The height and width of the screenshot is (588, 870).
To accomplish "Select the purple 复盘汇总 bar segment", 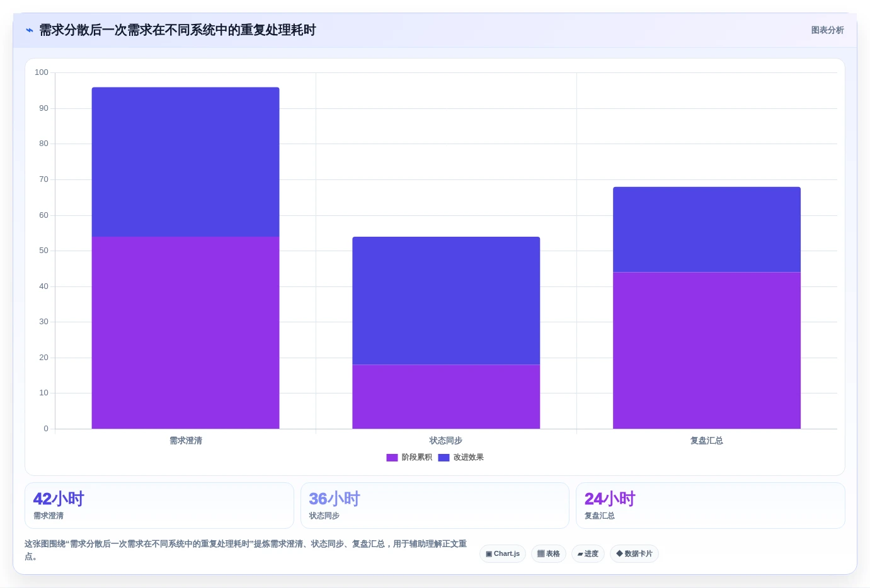I will point(707,351).
